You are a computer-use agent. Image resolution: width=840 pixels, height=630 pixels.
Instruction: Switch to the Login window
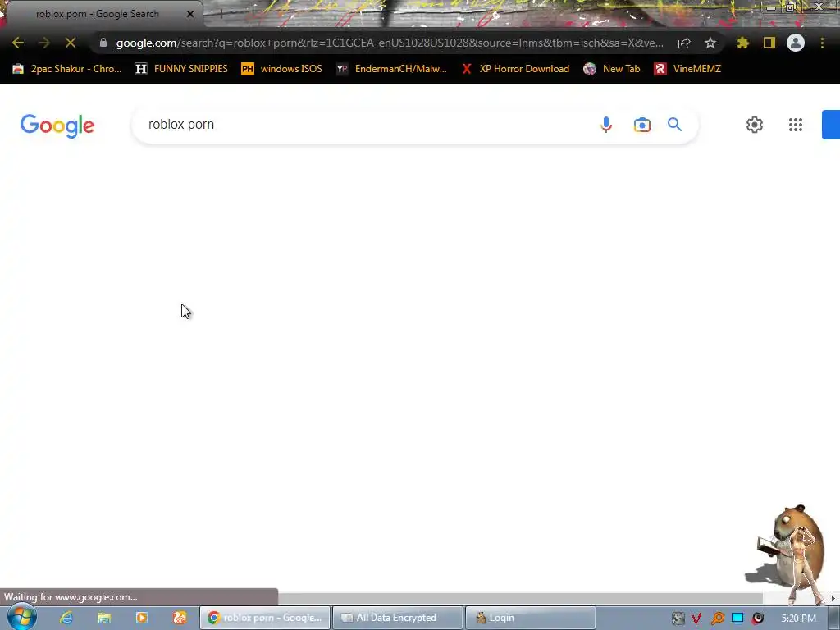(x=531, y=618)
